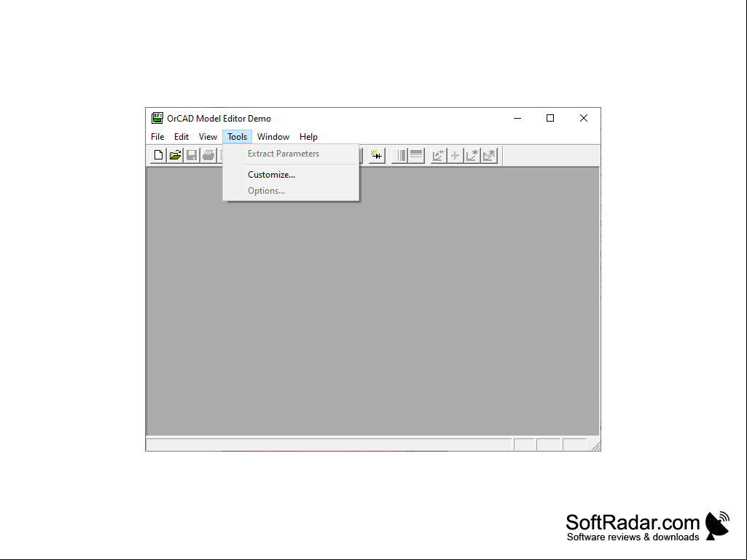Choose Customize... from Tools menu
Image resolution: width=747 pixels, height=560 pixels.
pyautogui.click(x=291, y=175)
